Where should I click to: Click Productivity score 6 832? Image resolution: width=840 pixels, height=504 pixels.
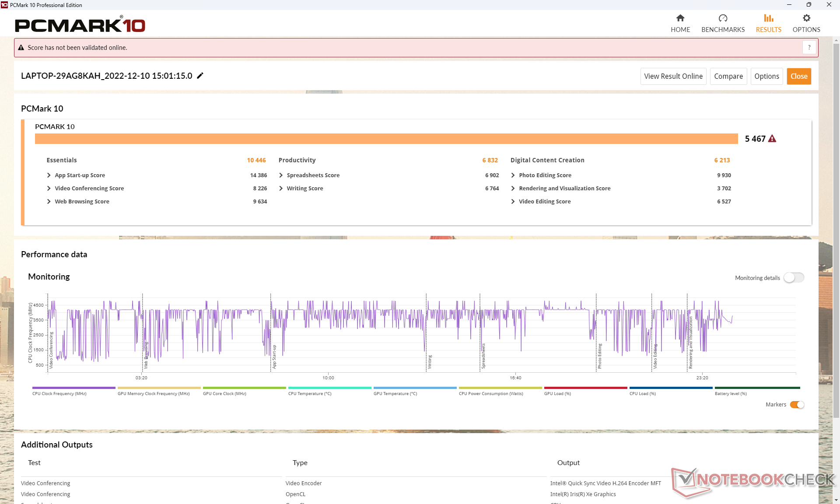pyautogui.click(x=490, y=160)
